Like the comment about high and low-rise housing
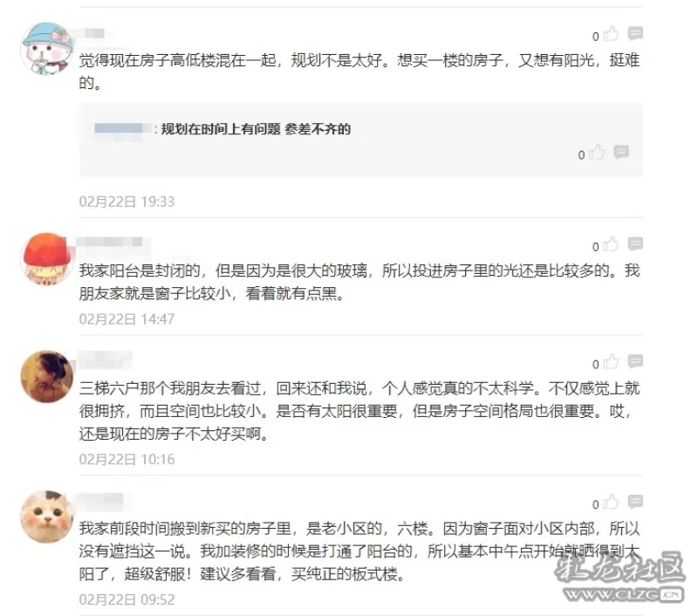 coord(611,34)
